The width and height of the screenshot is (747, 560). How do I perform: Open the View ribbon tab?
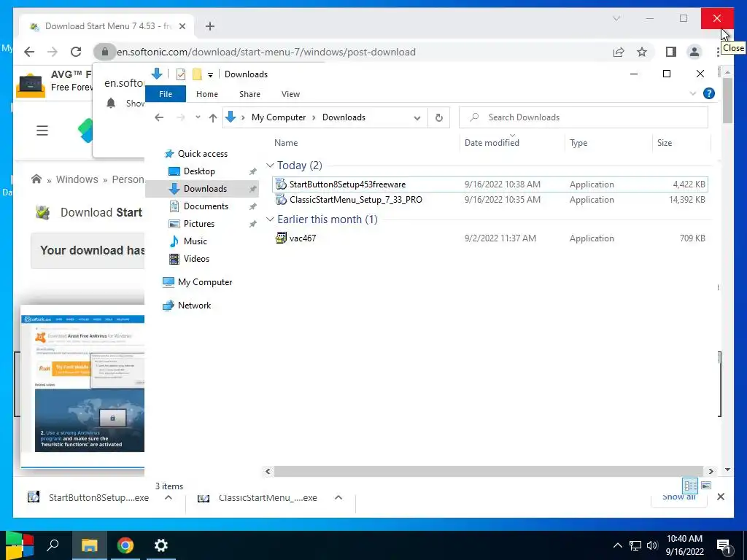click(x=290, y=94)
